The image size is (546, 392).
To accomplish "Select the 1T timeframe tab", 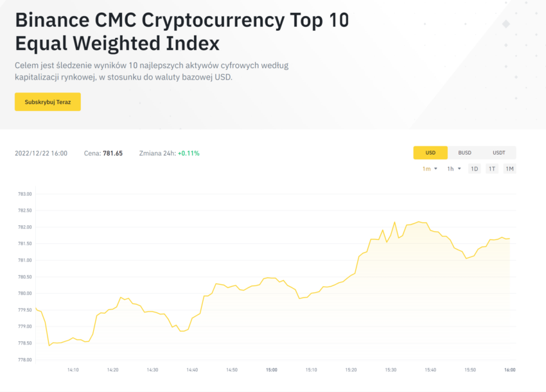I will 491,169.
